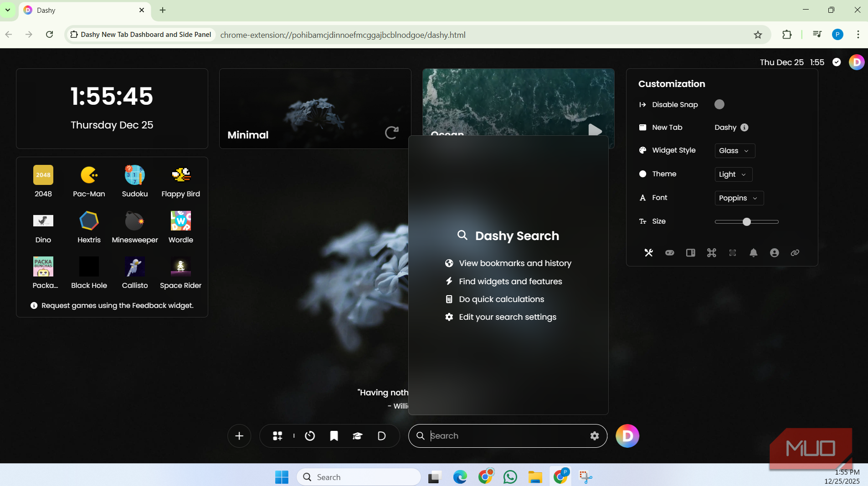The height and width of the screenshot is (486, 868).
Task: Click the plus add button in bottom dock
Action: tap(239, 436)
